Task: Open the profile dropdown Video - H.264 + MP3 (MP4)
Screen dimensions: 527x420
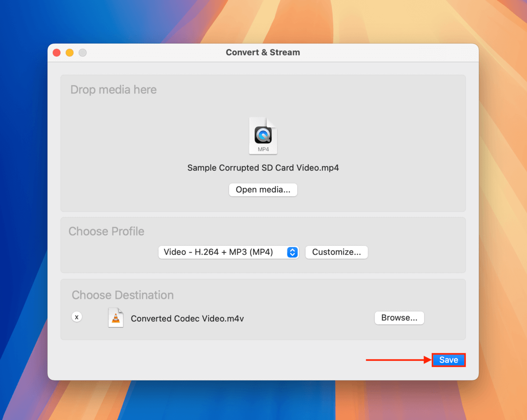Action: pos(228,252)
